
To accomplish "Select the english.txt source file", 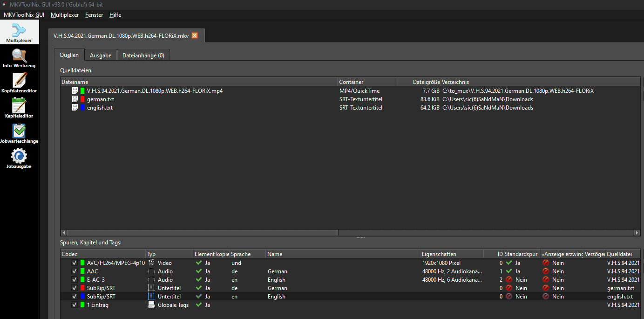I will (100, 108).
